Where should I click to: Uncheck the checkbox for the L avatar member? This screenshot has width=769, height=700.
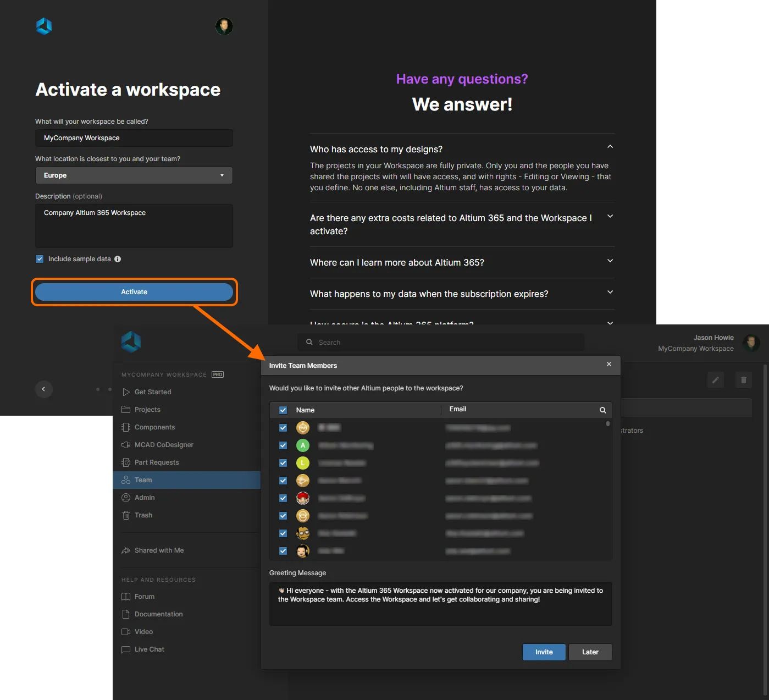(x=283, y=463)
